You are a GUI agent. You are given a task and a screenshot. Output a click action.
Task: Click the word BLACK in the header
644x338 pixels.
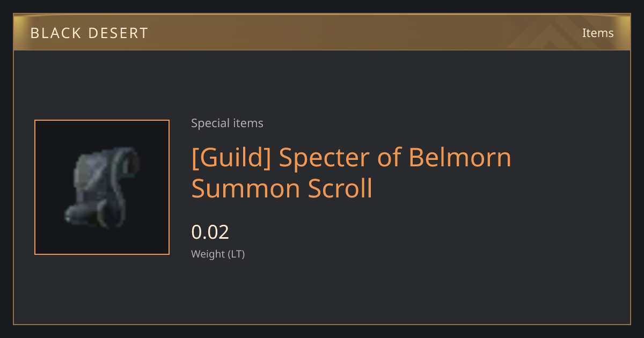click(54, 33)
